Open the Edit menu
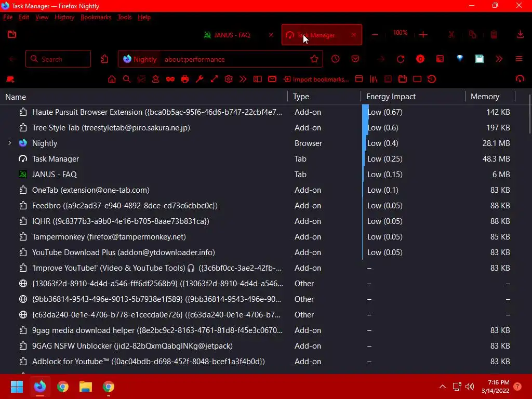532x399 pixels. (x=24, y=17)
